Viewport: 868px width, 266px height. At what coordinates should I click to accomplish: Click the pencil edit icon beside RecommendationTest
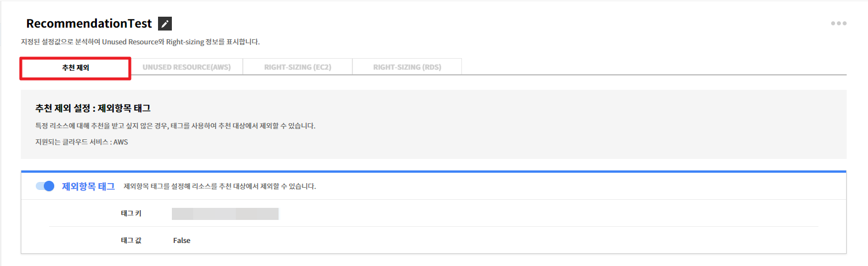pyautogui.click(x=165, y=24)
